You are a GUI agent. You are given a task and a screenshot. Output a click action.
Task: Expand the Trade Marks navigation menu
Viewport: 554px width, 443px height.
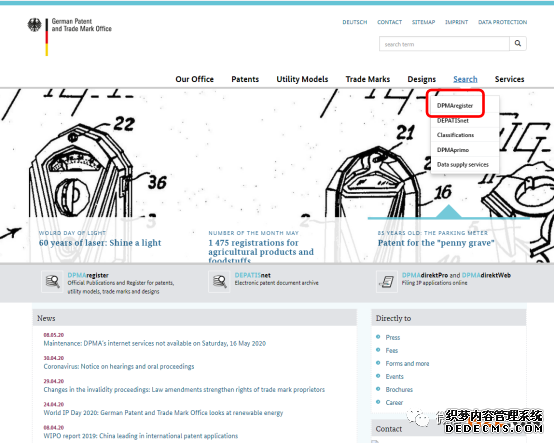(368, 79)
